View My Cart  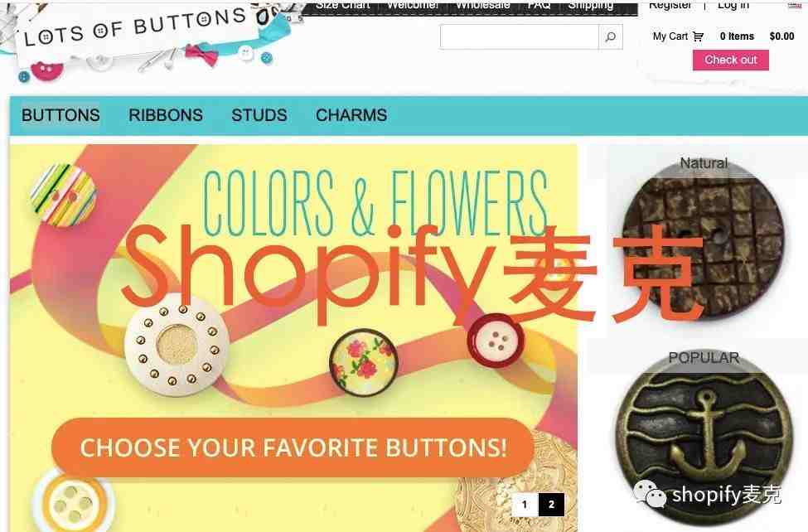pos(670,36)
